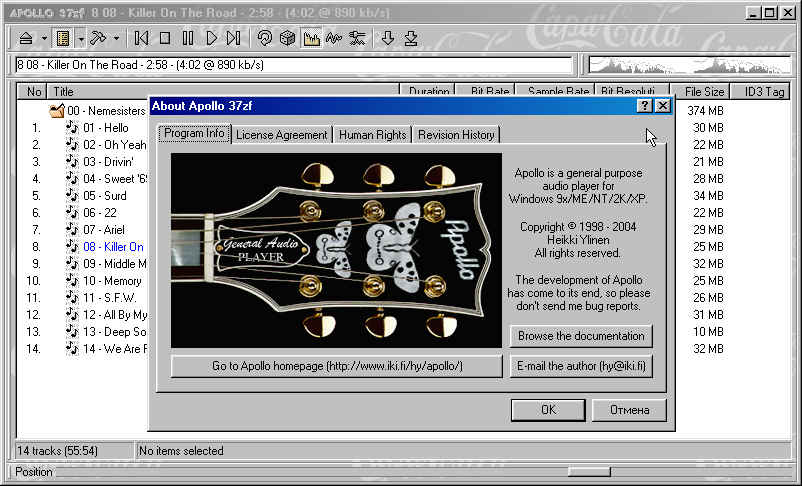Click the About dialog help question-mark button
This screenshot has height=486, width=802.
pyautogui.click(x=644, y=106)
